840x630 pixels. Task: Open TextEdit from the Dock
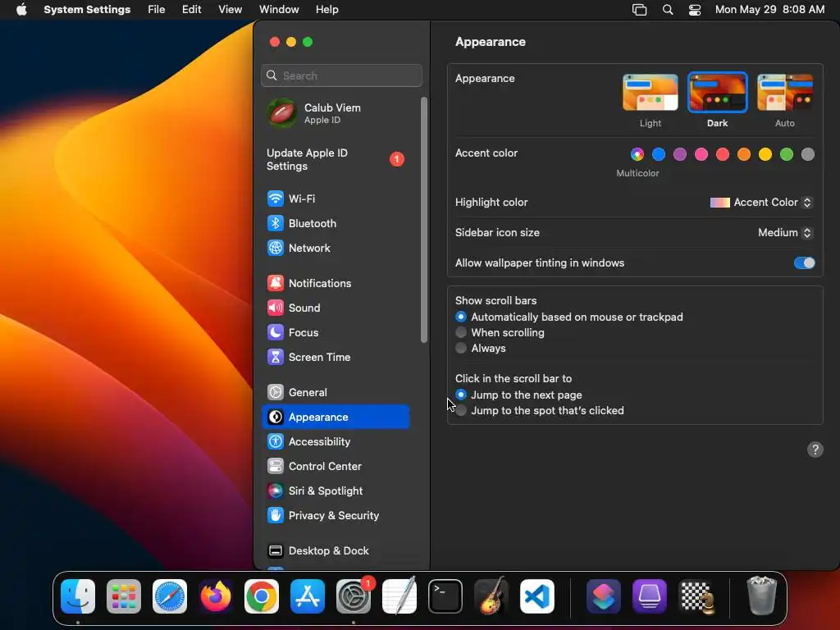coord(399,596)
